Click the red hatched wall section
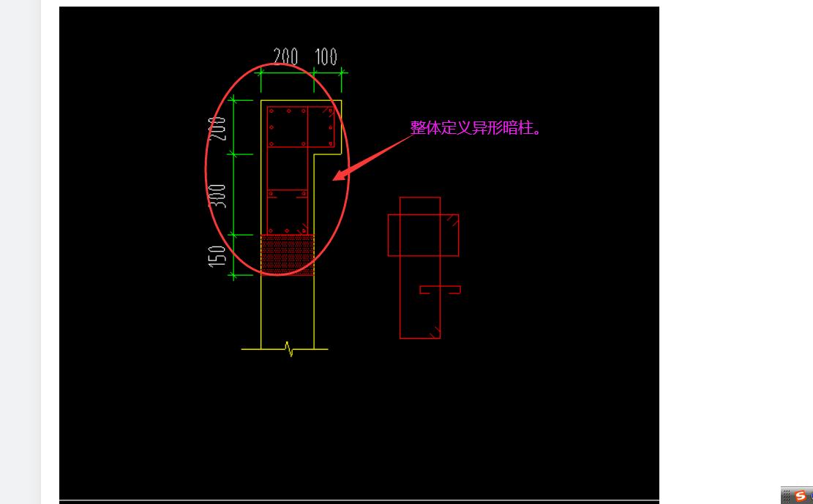 (x=288, y=255)
